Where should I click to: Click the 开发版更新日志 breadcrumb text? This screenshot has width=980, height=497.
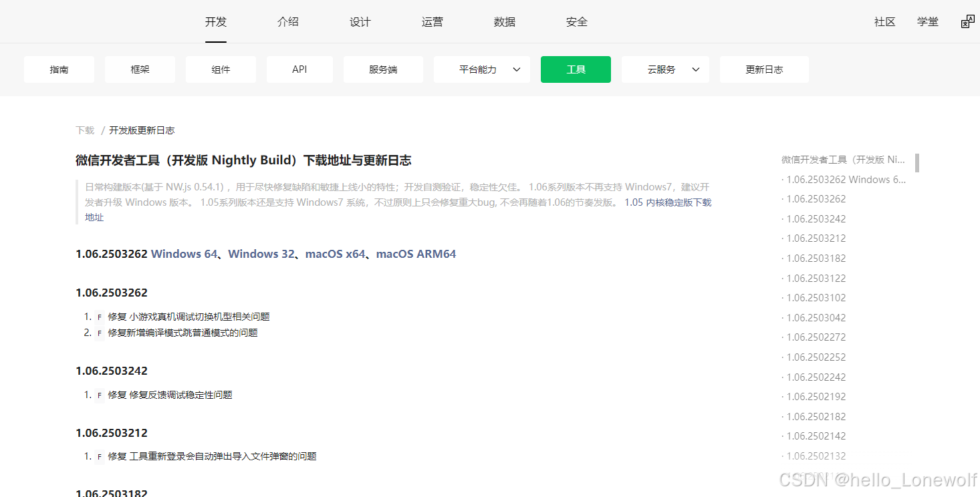tap(142, 130)
